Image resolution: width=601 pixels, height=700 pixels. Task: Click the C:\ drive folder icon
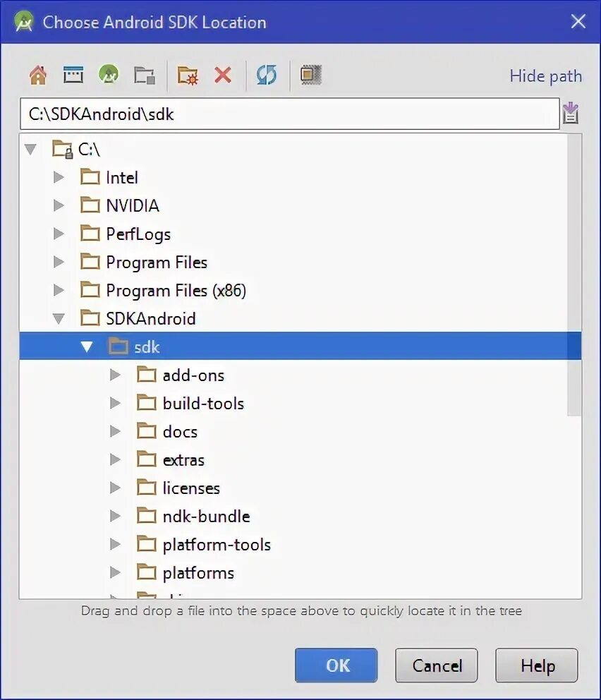62,149
